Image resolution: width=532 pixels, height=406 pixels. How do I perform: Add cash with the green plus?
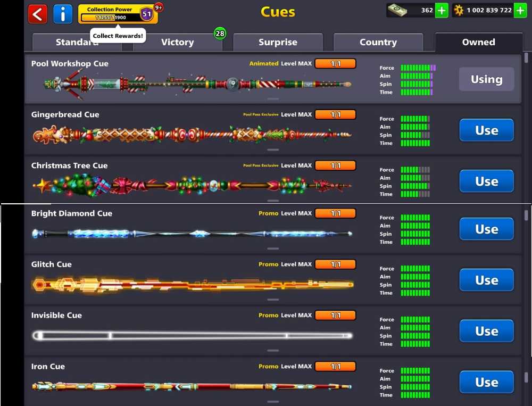click(x=442, y=10)
